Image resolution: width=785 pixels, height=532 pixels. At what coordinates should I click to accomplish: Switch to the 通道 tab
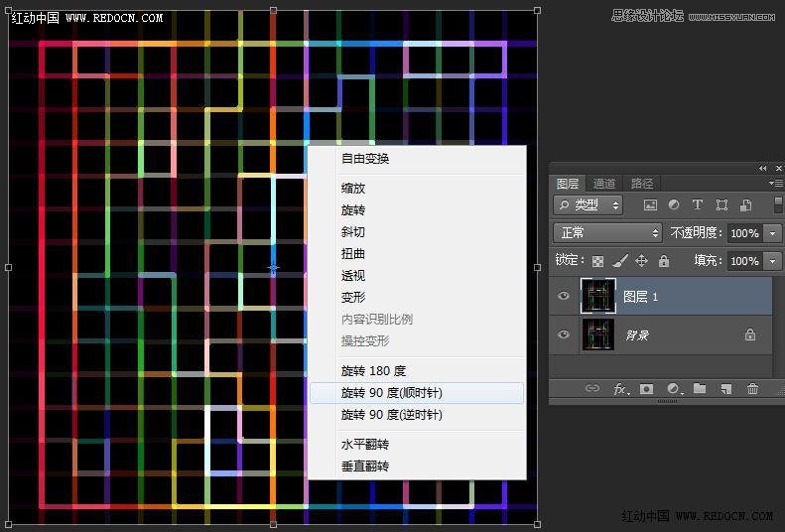point(604,184)
